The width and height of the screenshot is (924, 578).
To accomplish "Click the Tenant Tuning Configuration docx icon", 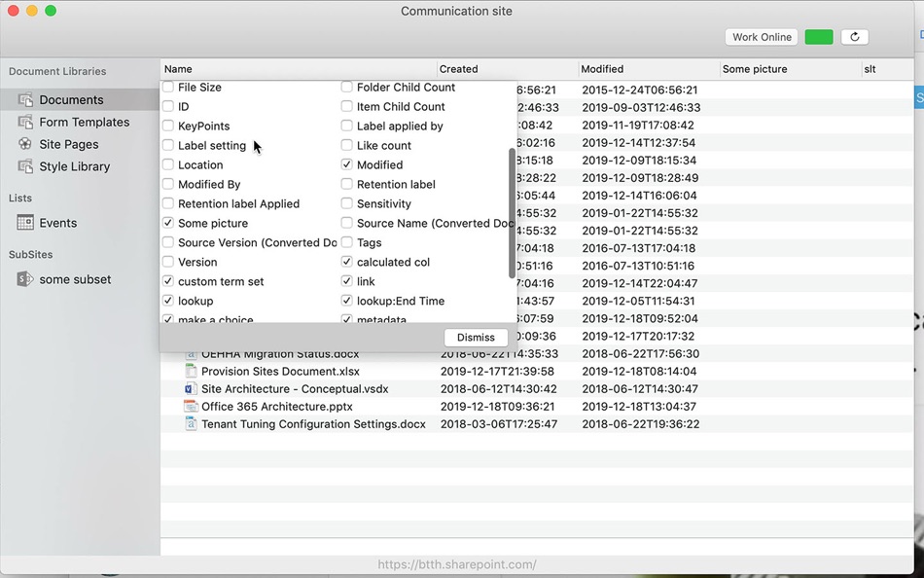I will tap(191, 424).
